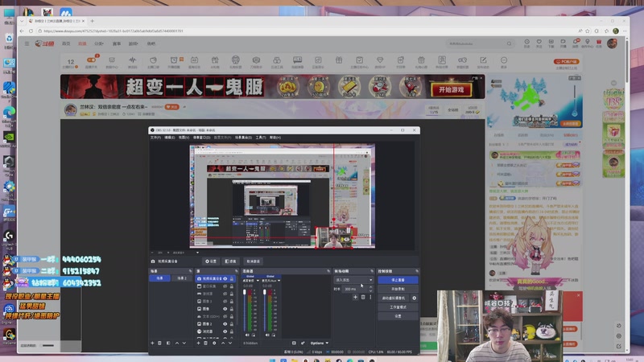Hide the 视频采集设备 source
The image size is (644, 362).
225,278
